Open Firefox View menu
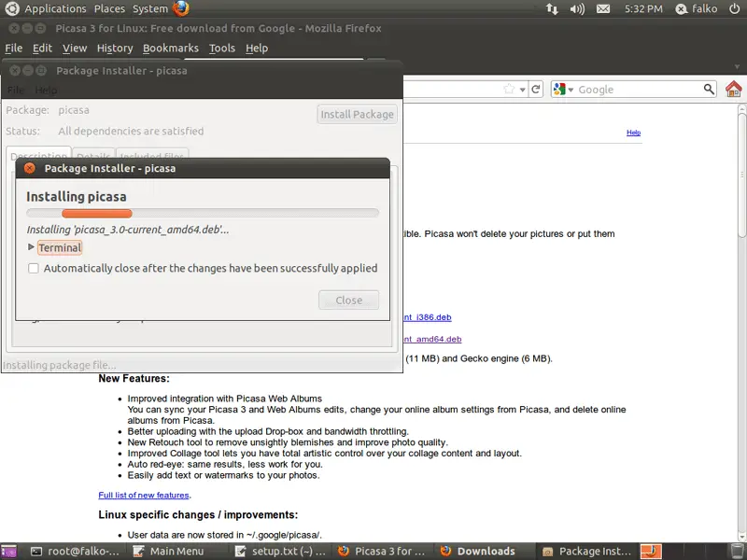Image resolution: width=747 pixels, height=560 pixels. (x=75, y=49)
